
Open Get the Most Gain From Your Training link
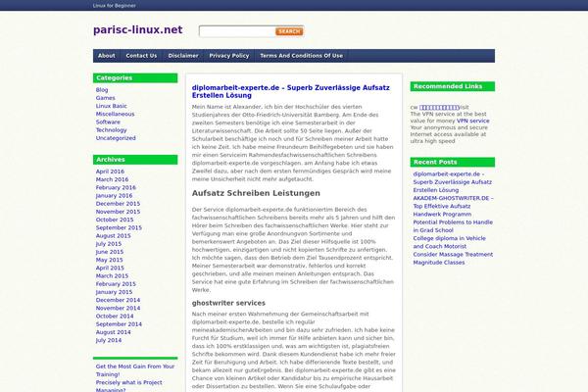click(x=135, y=370)
